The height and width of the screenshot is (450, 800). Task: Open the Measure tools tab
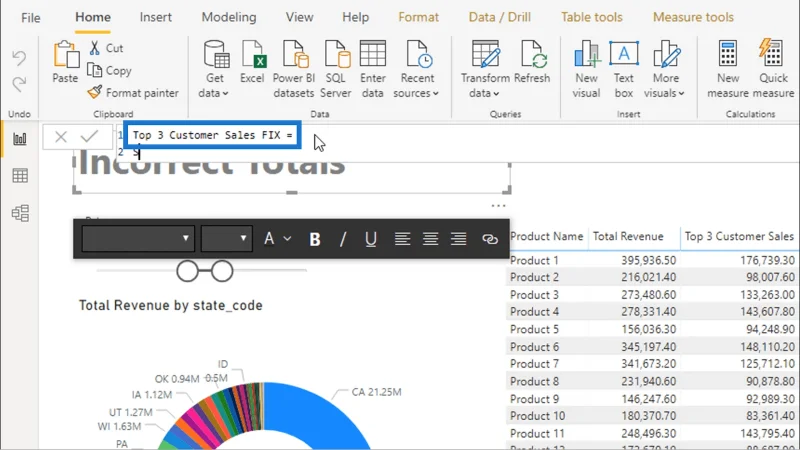[693, 17]
